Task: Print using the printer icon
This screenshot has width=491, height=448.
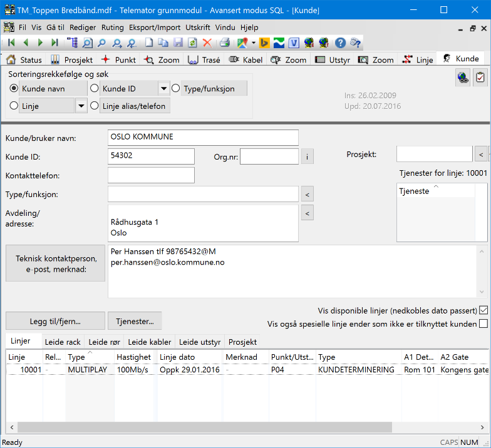Action: [224, 43]
